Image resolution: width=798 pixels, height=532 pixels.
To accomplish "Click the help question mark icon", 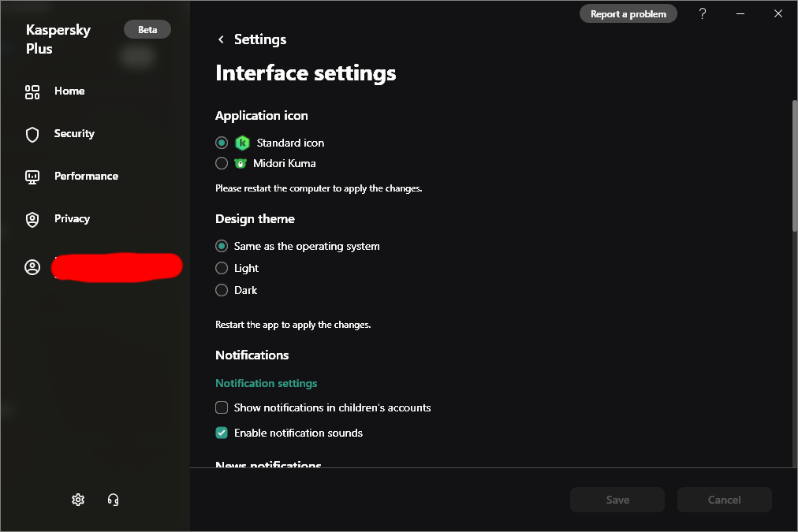I will coord(703,13).
